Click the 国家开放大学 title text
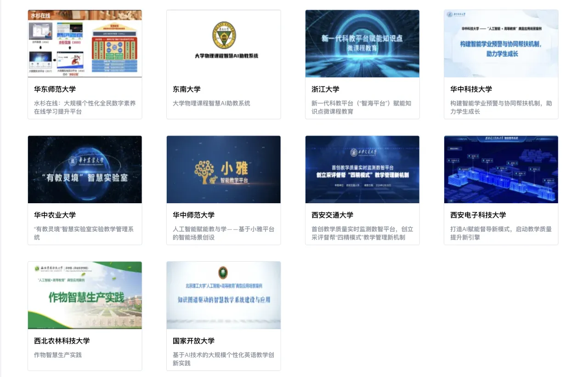Image resolution: width=588 pixels, height=377 pixels. point(193,341)
